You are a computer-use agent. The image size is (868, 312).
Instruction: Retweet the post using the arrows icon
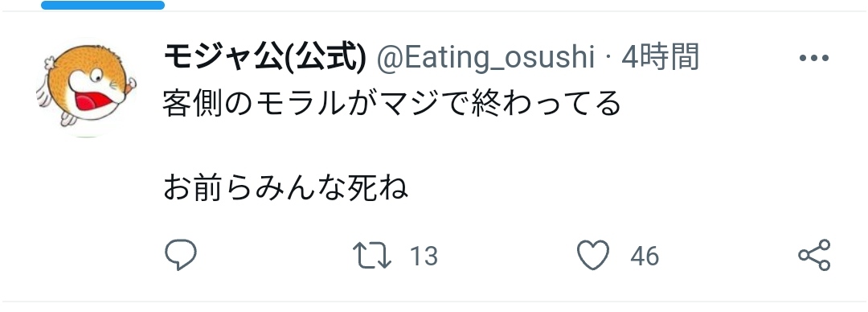(372, 256)
